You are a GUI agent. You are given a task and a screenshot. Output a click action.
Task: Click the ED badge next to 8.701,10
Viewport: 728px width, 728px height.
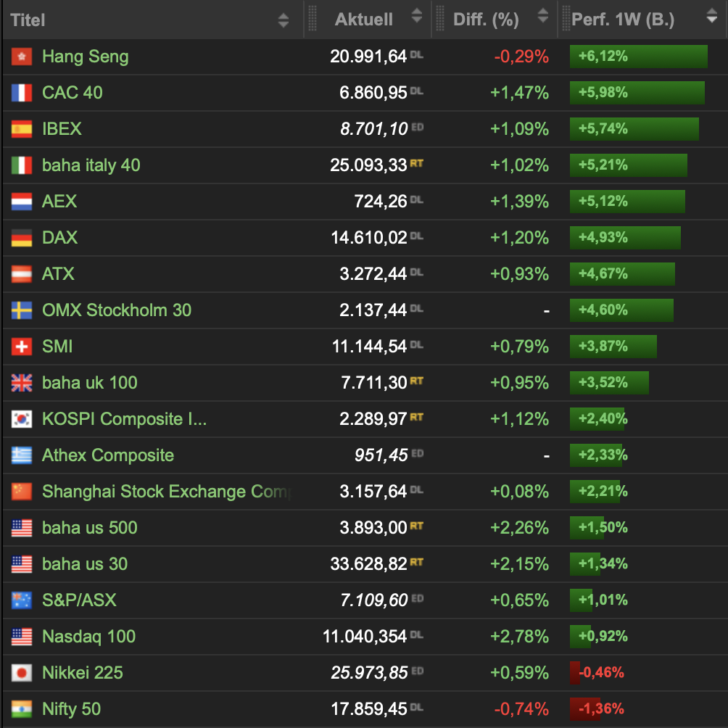(417, 127)
